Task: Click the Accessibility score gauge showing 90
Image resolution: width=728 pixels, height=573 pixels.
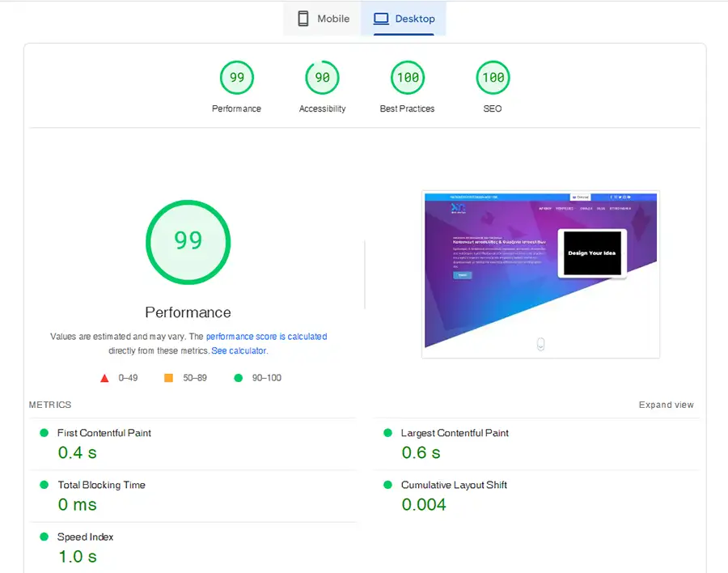Action: coord(322,79)
